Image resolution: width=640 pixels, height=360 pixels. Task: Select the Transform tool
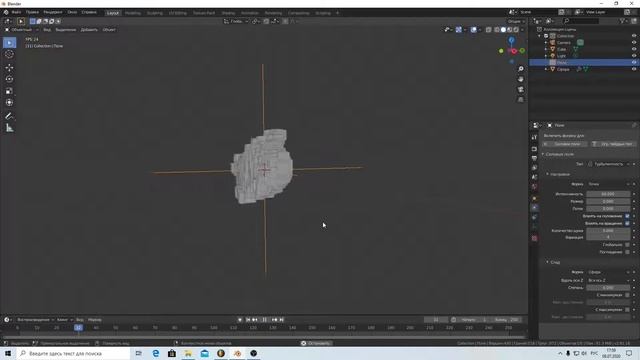tap(9, 102)
